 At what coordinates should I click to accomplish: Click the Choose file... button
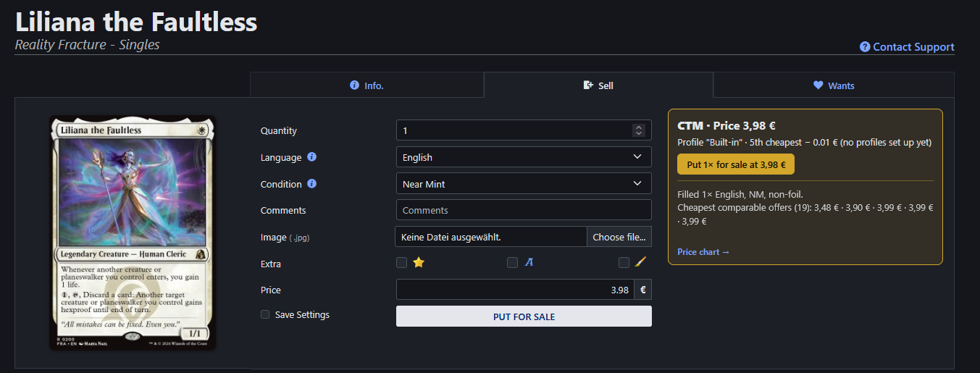pos(619,237)
